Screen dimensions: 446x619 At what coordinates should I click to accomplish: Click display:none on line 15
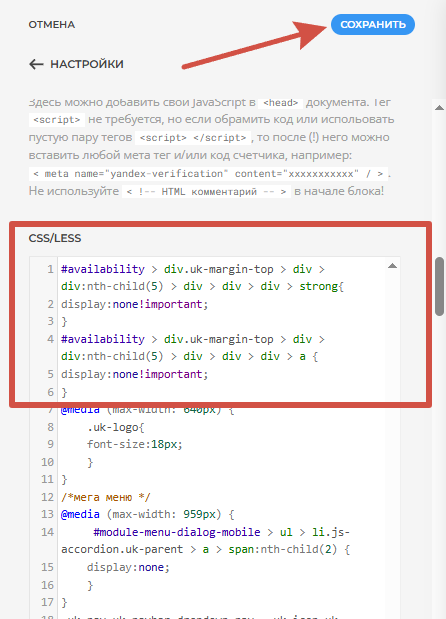128,567
